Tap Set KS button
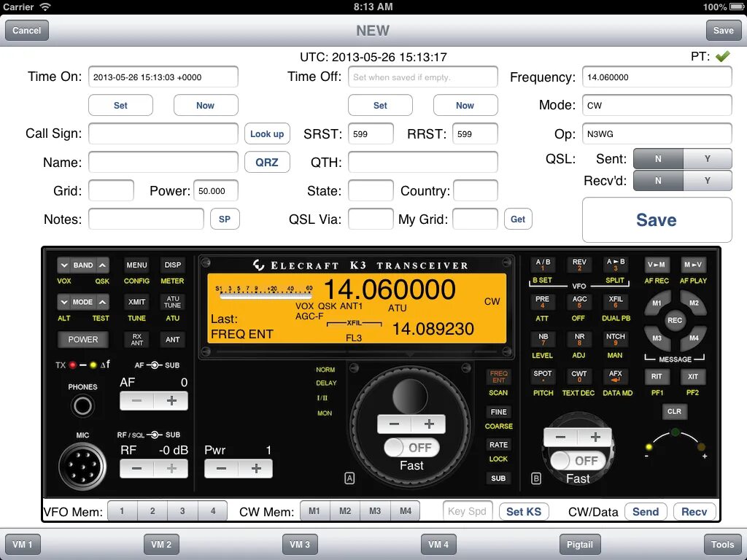 click(524, 512)
